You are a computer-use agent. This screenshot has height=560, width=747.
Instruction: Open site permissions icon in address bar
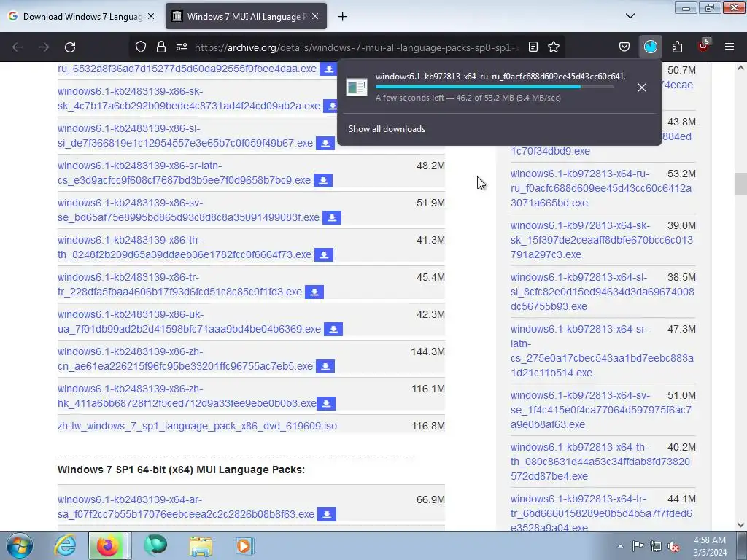click(182, 47)
